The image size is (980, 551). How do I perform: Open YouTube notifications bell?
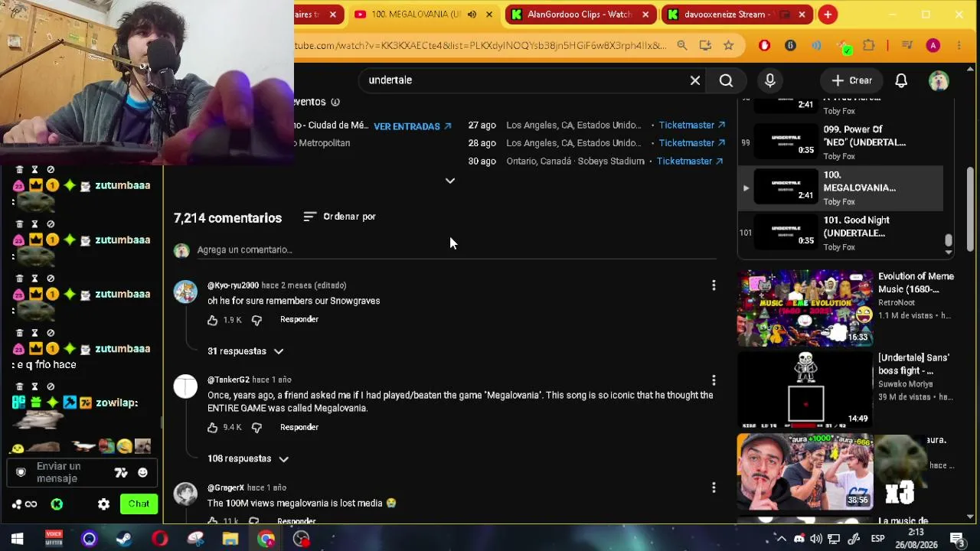click(901, 80)
